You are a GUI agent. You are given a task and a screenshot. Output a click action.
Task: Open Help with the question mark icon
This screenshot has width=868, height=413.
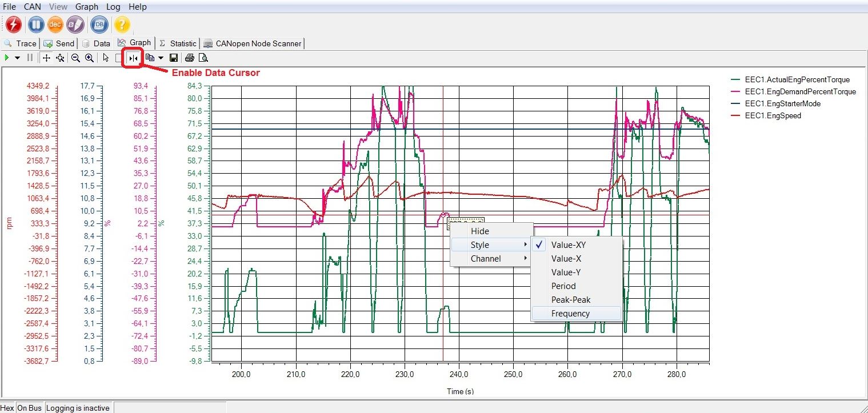[122, 25]
